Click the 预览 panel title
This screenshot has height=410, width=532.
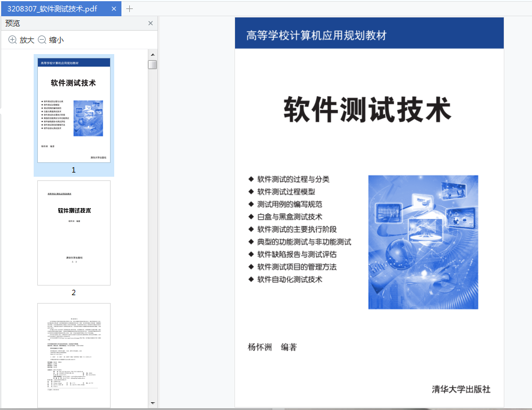(13, 23)
